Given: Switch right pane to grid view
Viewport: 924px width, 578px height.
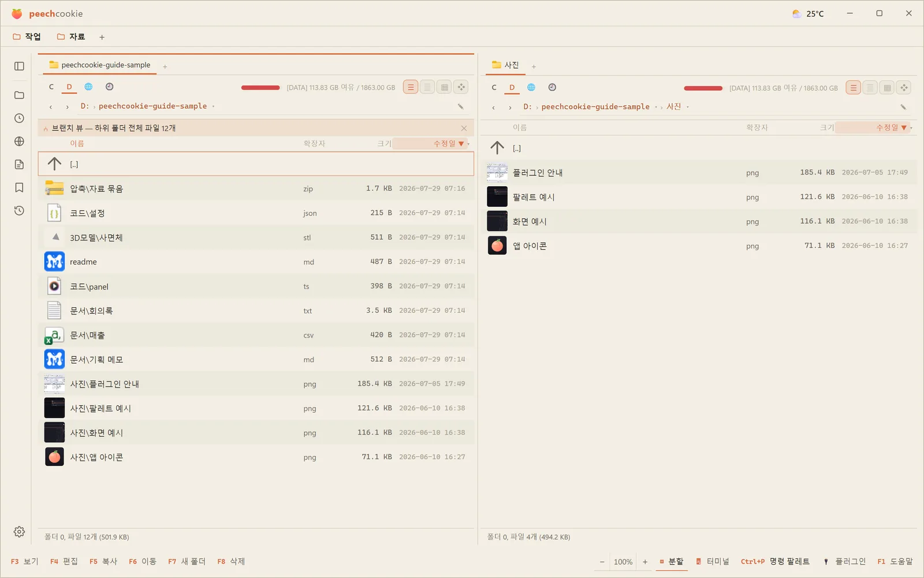Looking at the screenshot, I should pos(887,88).
